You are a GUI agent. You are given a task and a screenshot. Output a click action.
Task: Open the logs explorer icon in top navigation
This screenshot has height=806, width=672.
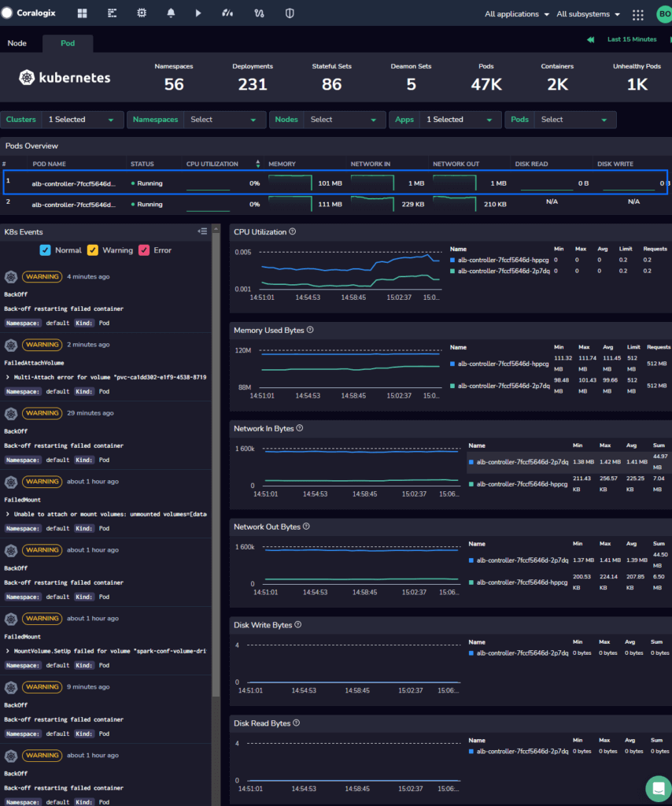[x=112, y=13]
